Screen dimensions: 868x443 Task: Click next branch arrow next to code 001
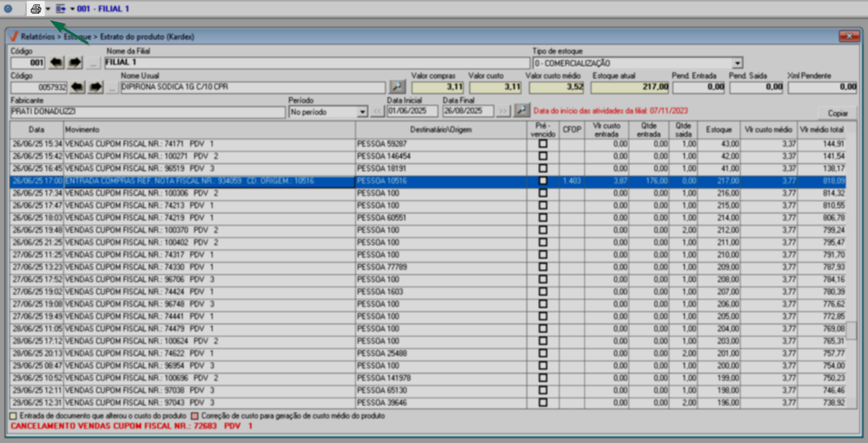point(75,63)
